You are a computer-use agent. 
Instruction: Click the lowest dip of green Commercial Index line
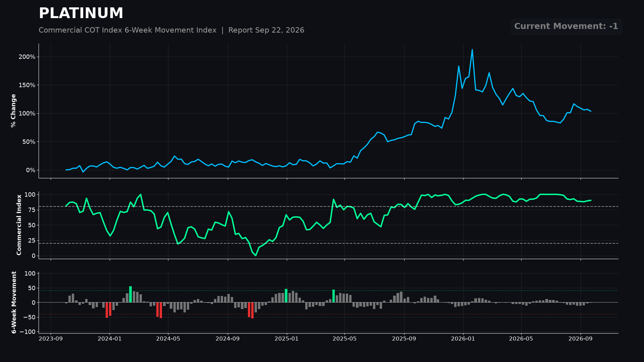coord(256,255)
